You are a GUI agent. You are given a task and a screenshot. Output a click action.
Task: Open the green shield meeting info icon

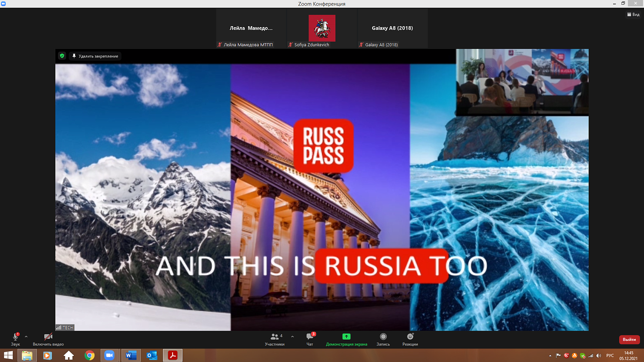[62, 56]
